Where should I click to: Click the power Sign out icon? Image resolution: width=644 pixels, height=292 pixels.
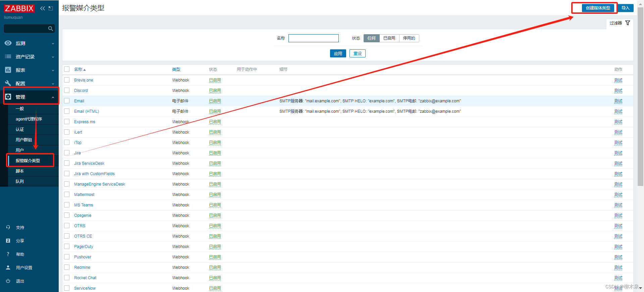point(8,281)
